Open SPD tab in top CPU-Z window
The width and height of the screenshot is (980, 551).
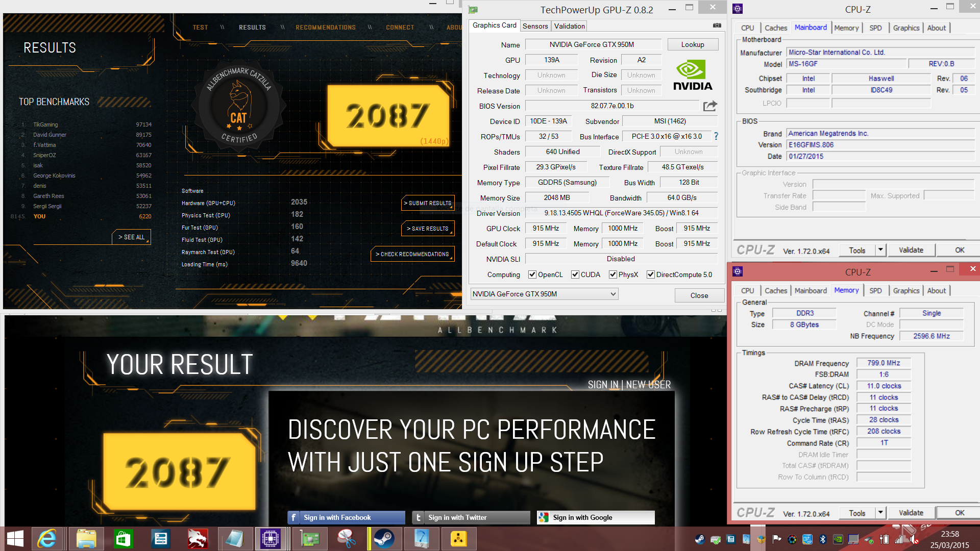click(875, 28)
